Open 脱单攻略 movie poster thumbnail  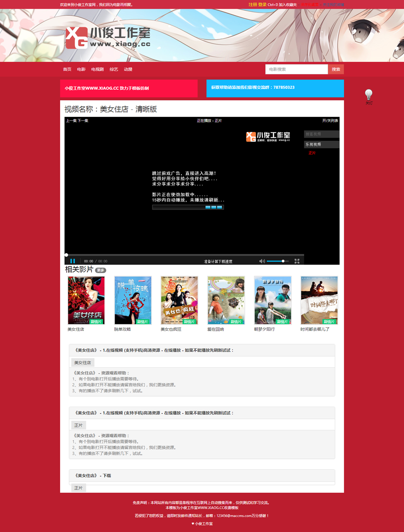tap(133, 300)
